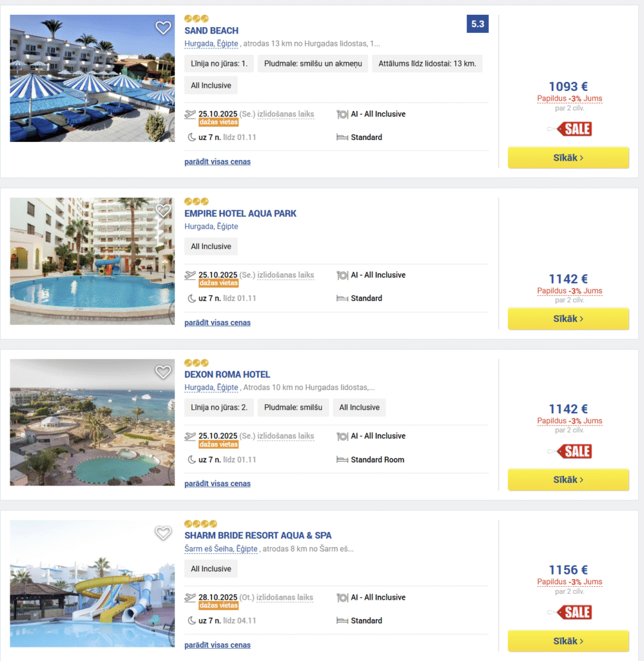The height and width of the screenshot is (661, 644).
Task: Toggle favorite heart on Empire Hotel Aqua Park
Action: pos(163,211)
